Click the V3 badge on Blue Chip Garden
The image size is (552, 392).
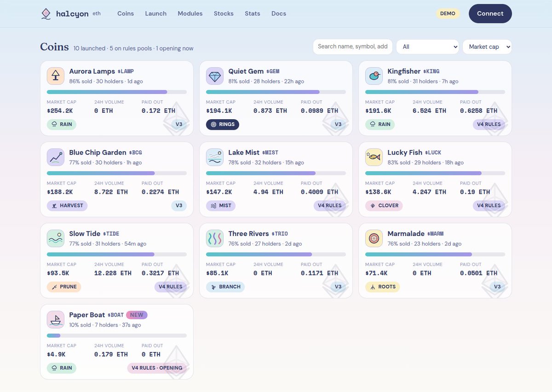(179, 206)
